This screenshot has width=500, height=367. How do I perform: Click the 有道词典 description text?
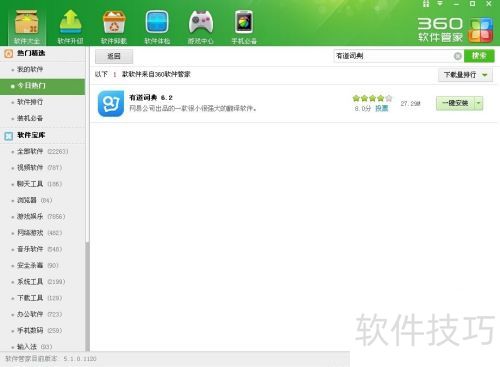193,108
